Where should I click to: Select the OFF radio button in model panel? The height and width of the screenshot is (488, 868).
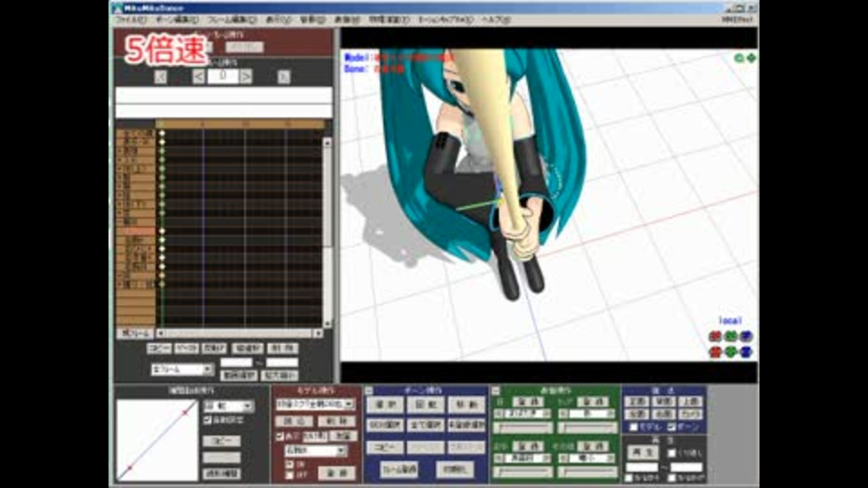[x=289, y=474]
